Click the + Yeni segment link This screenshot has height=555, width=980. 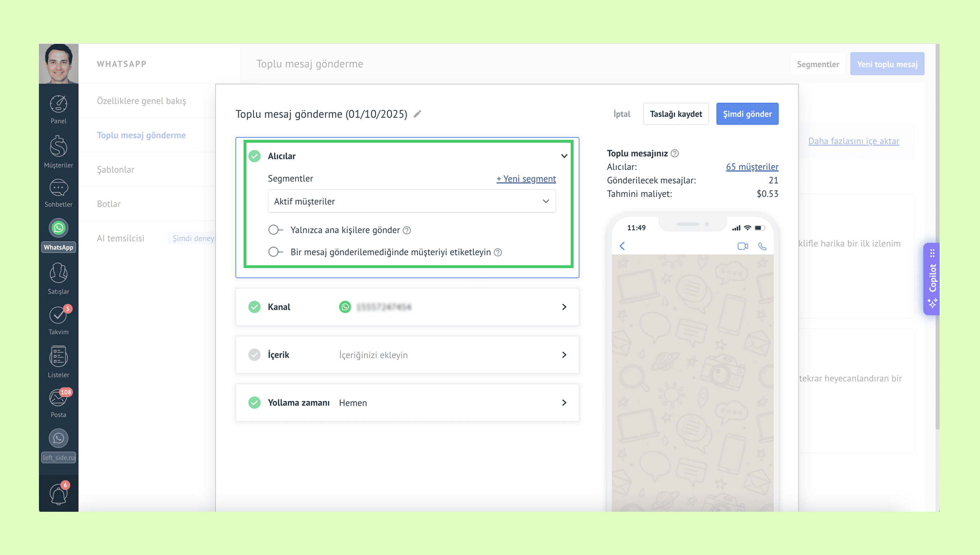click(x=526, y=179)
